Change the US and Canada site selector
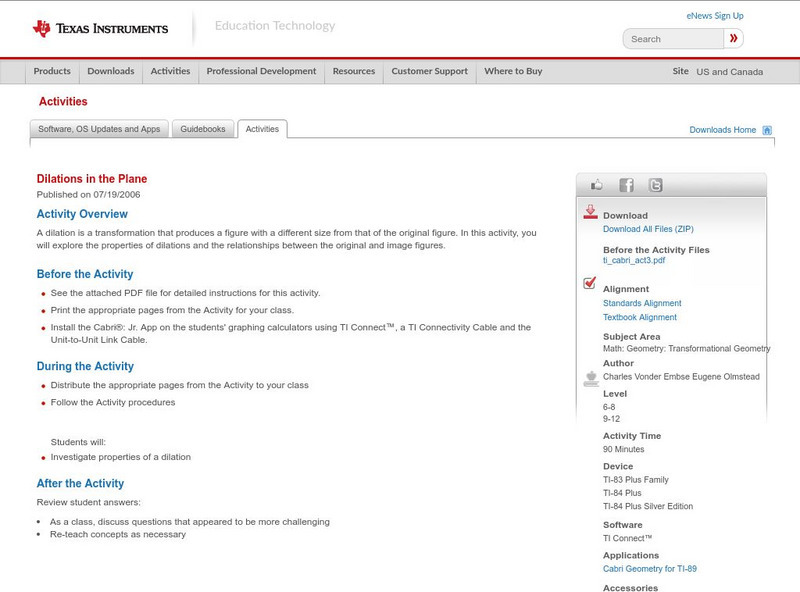This screenshot has height=592, width=800. pos(730,72)
